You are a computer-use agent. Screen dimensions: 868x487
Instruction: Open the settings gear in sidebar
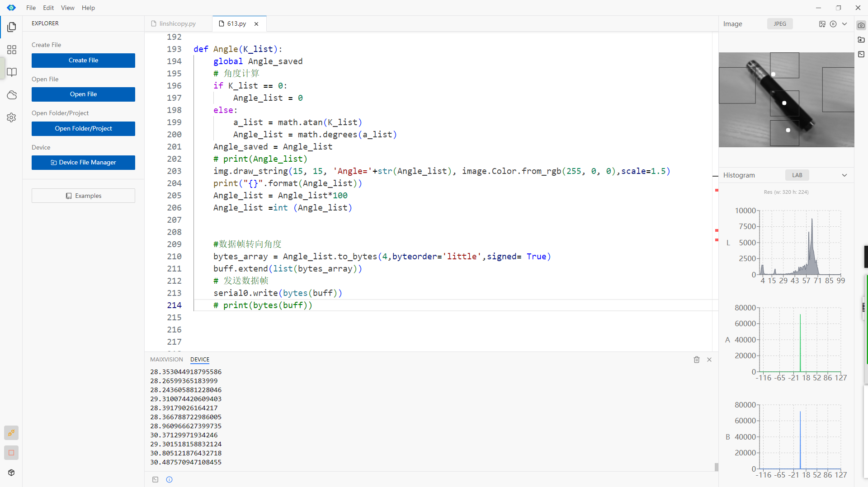(x=12, y=117)
